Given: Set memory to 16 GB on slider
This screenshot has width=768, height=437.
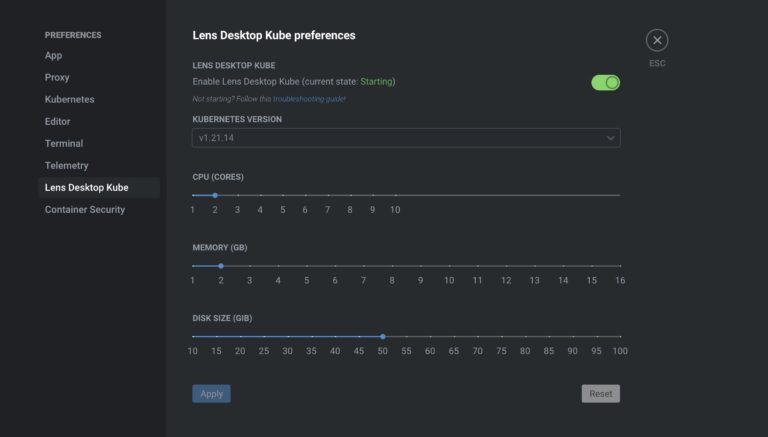Looking at the screenshot, I should [620, 266].
